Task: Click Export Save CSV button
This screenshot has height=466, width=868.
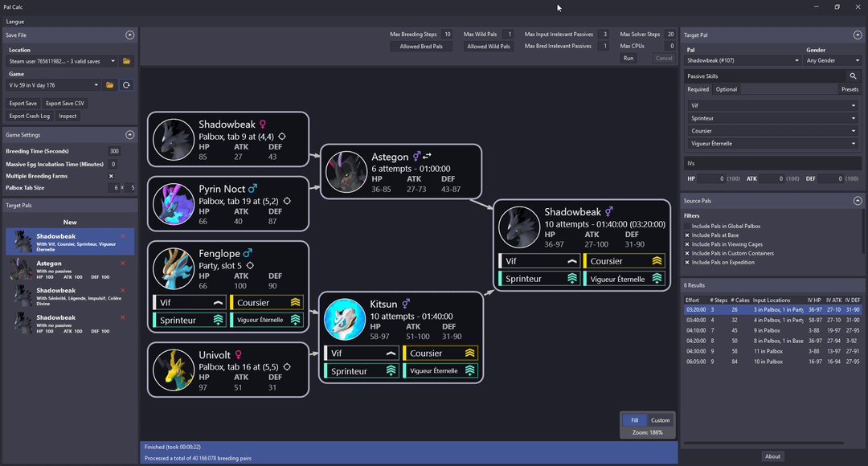Action: 65,104
